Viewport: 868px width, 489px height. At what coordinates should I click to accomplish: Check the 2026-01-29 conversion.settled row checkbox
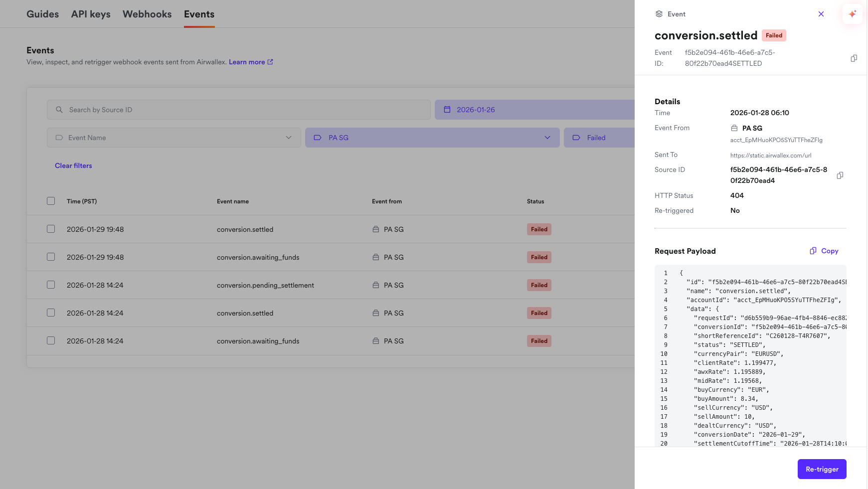pos(51,229)
